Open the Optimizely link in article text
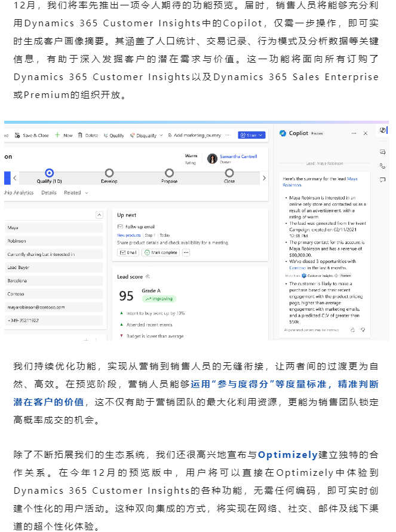Viewport: 396px width, 532px height. pyautogui.click(x=288, y=455)
